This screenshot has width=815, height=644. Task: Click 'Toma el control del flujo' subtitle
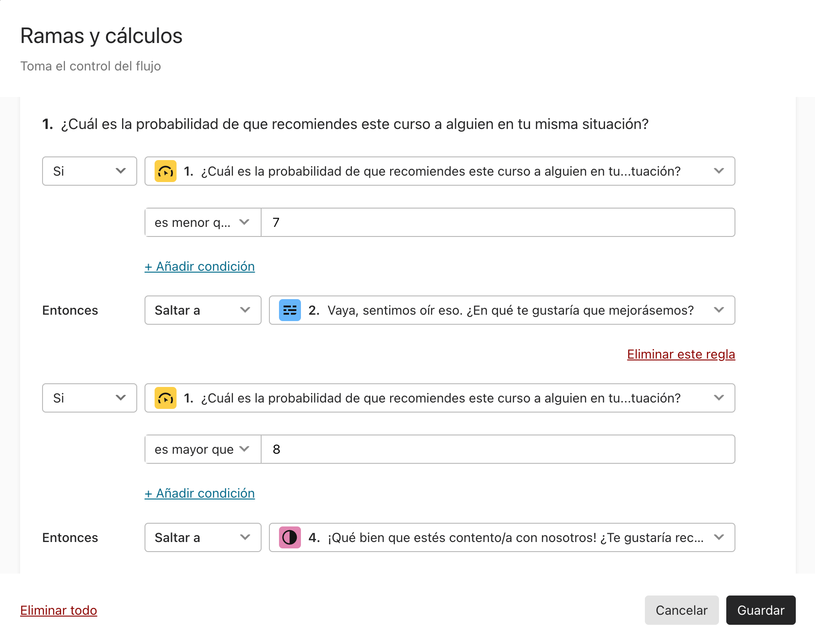[x=91, y=66]
